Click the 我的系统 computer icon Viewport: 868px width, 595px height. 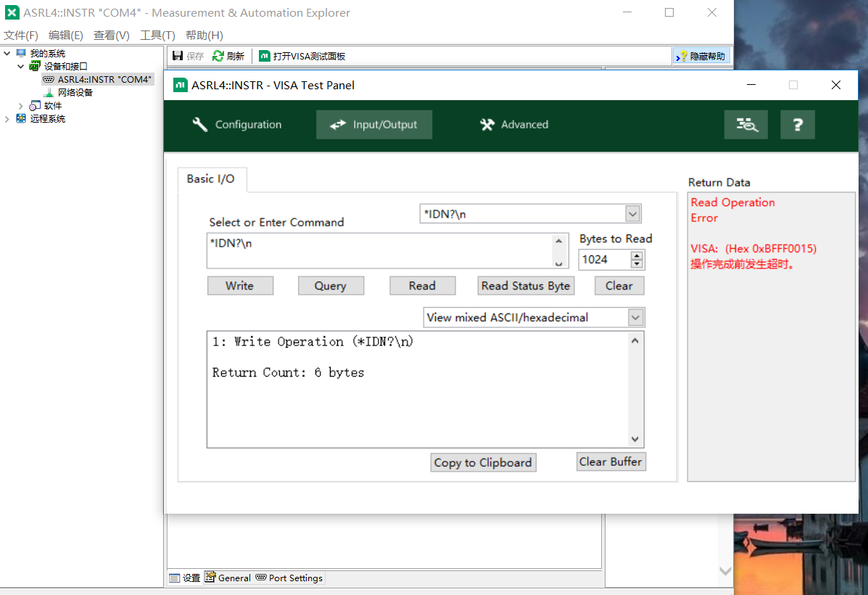pyautogui.click(x=21, y=53)
